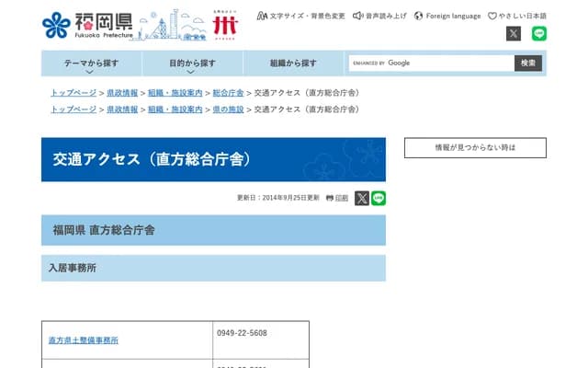Screen dimensions: 588x368
Task: Share the article on X
Action: pyautogui.click(x=362, y=199)
